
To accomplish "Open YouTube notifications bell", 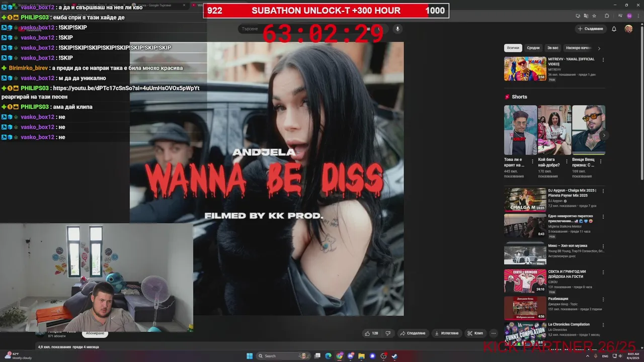I will coord(614,29).
